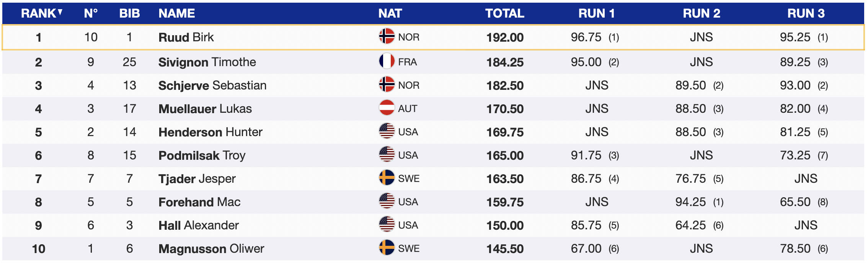The image size is (868, 263).
Task: Click USA flag icon for Henderson Hunter
Action: (387, 131)
